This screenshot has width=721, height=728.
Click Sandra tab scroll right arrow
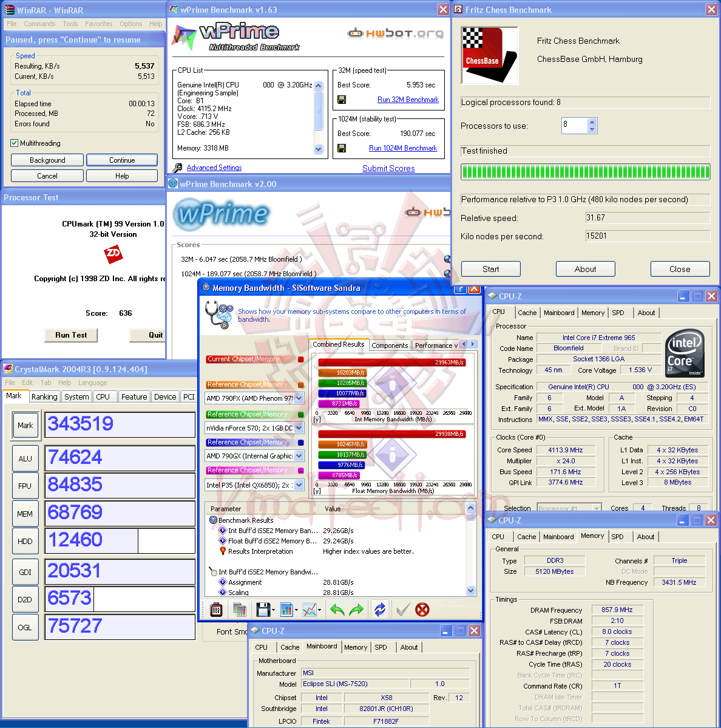(x=473, y=344)
